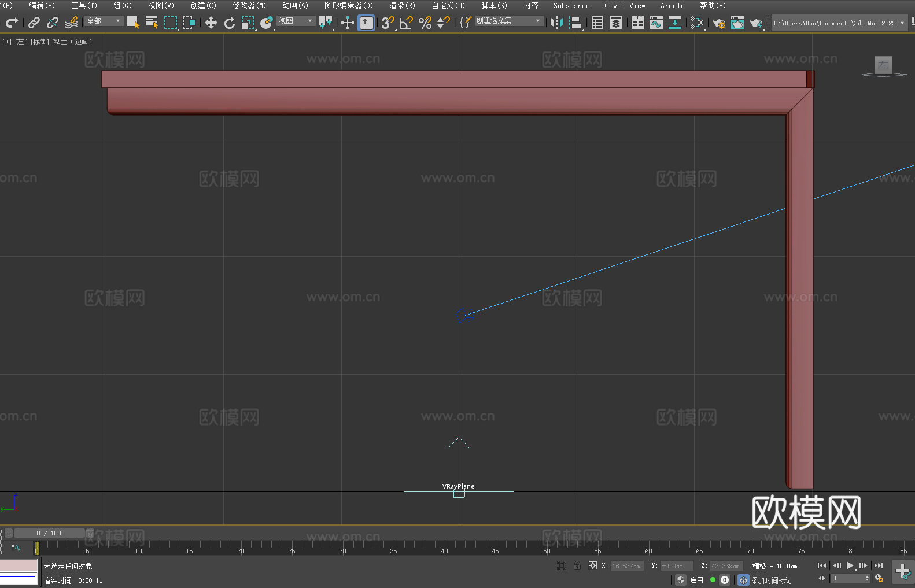Click the Z coordinate field
The image size is (915, 588).
coord(726,566)
